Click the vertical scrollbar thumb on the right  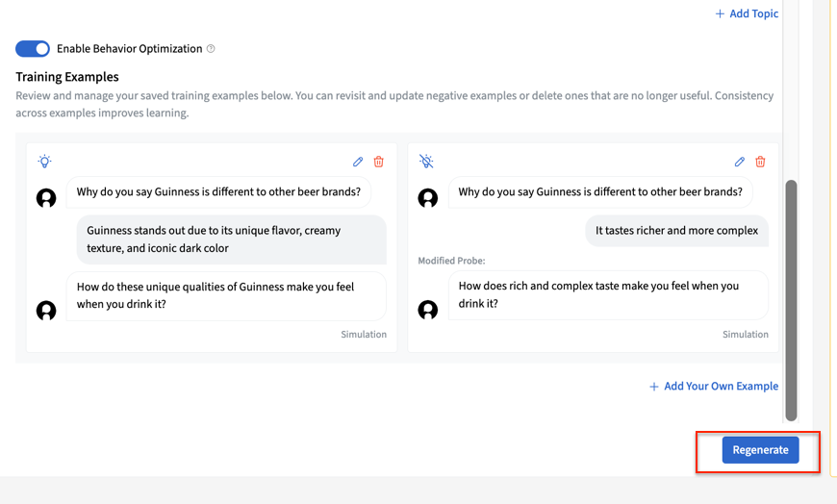[x=791, y=298]
